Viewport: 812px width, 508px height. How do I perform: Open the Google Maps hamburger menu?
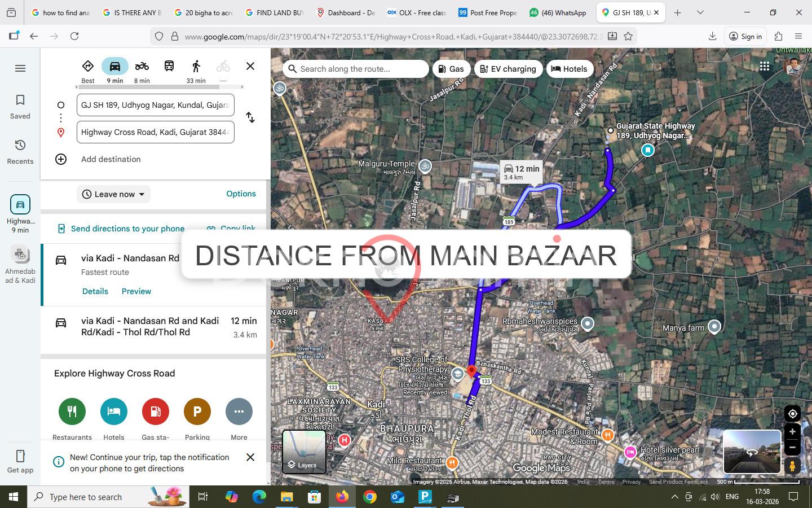[20, 68]
